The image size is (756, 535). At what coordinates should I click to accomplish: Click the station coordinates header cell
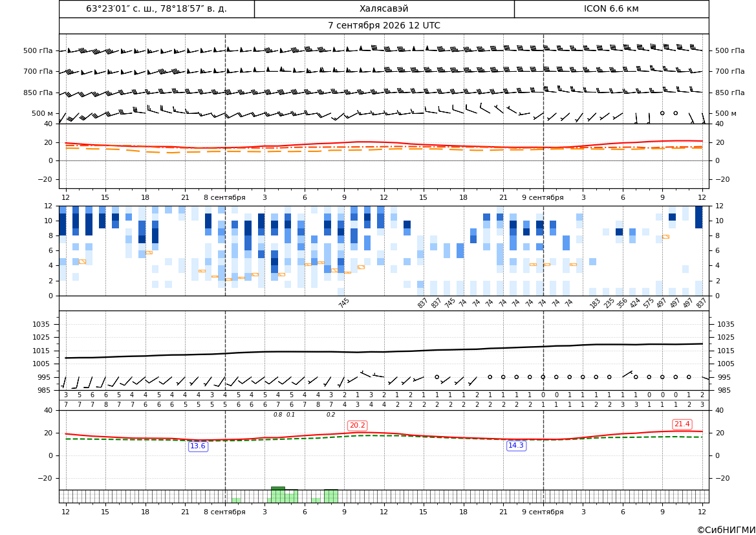click(157, 8)
